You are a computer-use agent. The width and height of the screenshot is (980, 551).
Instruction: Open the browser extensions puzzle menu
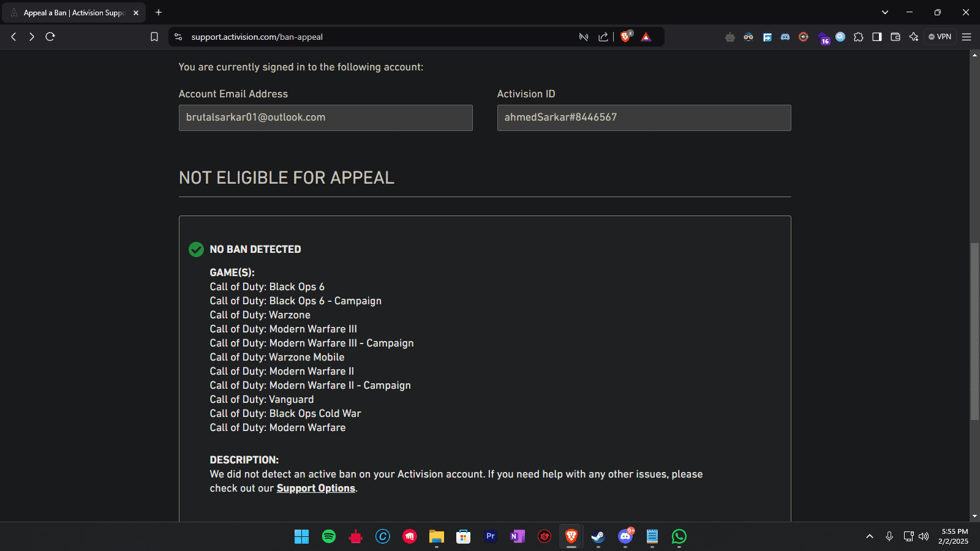[859, 37]
